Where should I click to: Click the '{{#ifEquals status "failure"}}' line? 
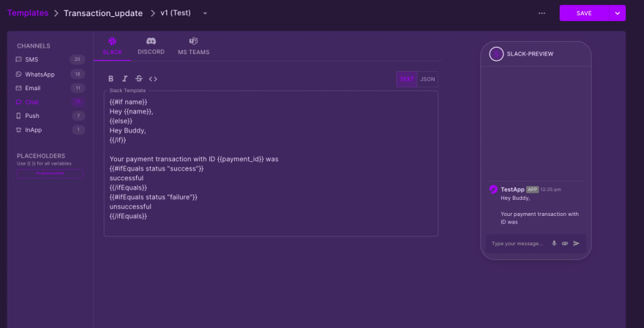(153, 197)
